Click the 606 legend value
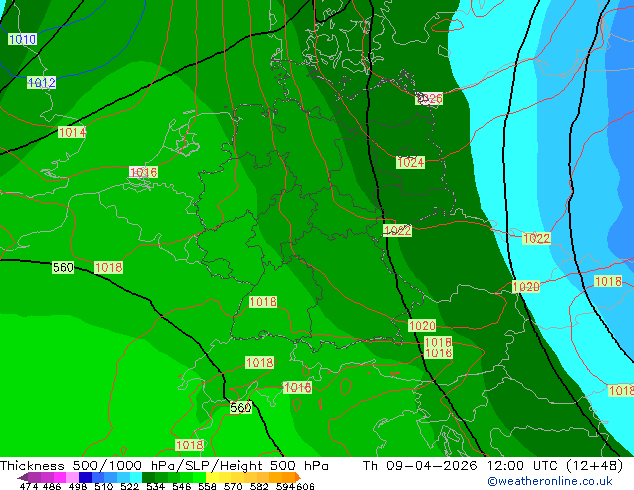This screenshot has height=490, width=634. pyautogui.click(x=305, y=486)
